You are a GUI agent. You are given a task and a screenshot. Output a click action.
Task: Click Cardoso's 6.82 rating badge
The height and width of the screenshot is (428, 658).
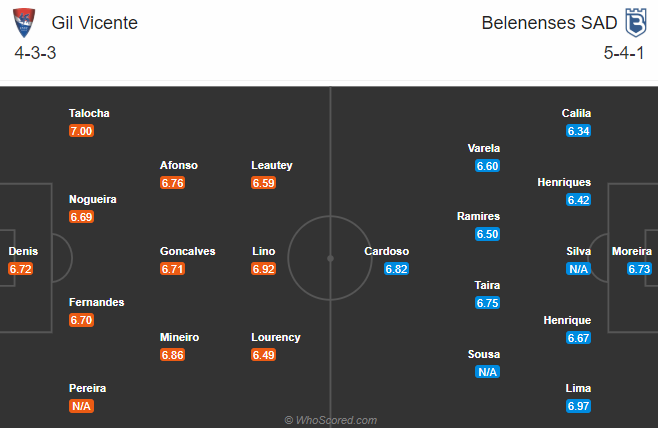[396, 269]
